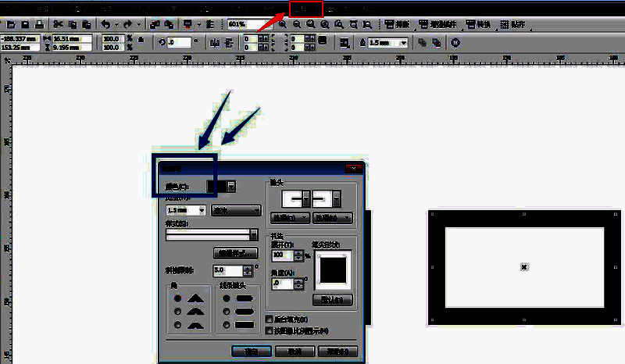Select the bottom line cap radio button
This screenshot has height=364, width=625.
coord(227,324)
